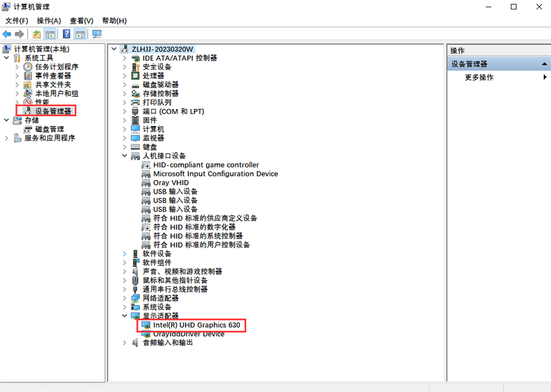Select 磁盘管理 in the left tree
551x392 pixels.
pos(50,129)
